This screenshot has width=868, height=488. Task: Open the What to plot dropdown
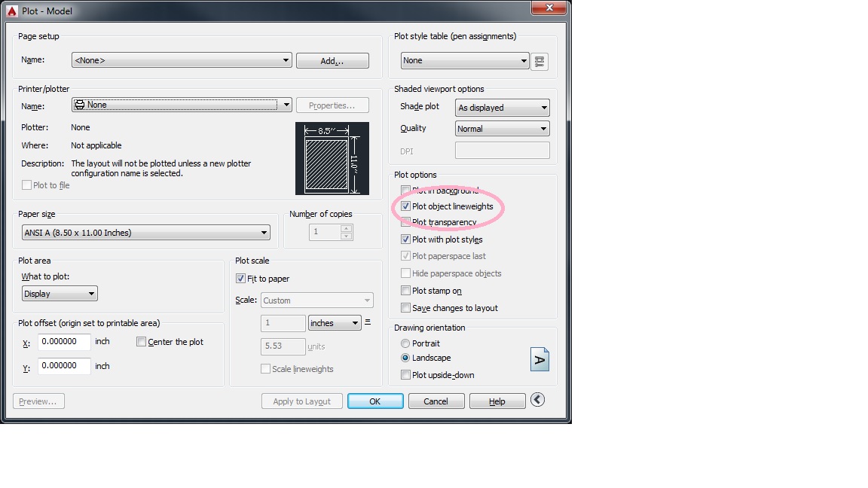60,293
